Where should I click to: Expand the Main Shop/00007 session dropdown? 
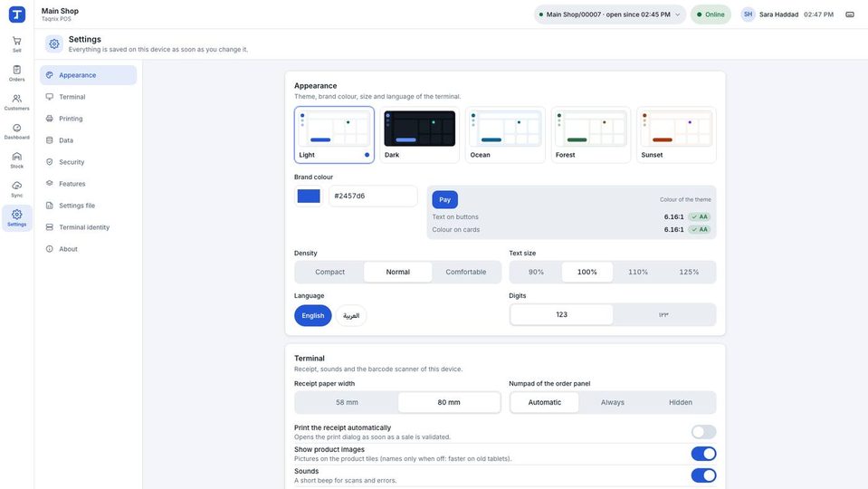[609, 14]
